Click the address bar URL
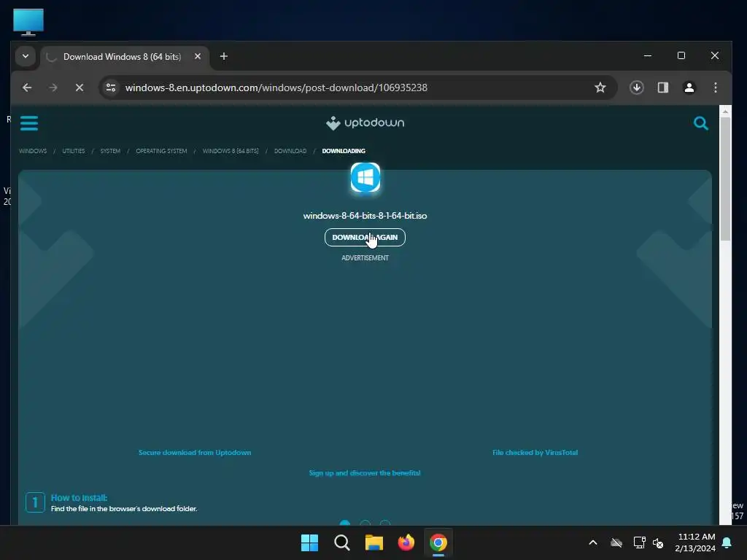Viewport: 747px width, 560px height. tap(276, 87)
